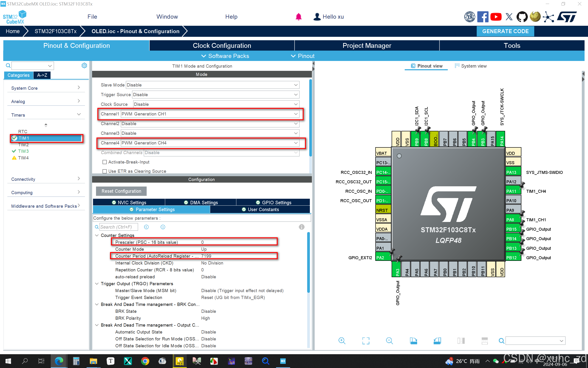Image resolution: width=588 pixels, height=368 pixels.
Task: Click the split horizontal view icon
Action: point(484,341)
